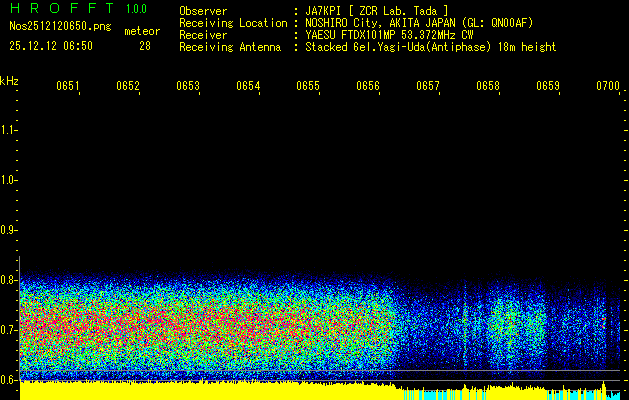The width and height of the screenshot is (629, 400).
Task: Select the 0700 time marker
Action: click(607, 87)
